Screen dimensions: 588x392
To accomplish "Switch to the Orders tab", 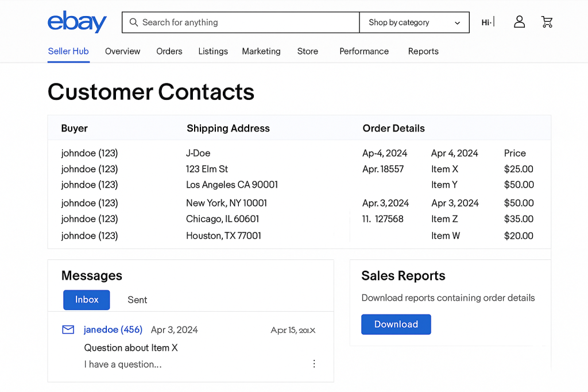I will tap(169, 51).
